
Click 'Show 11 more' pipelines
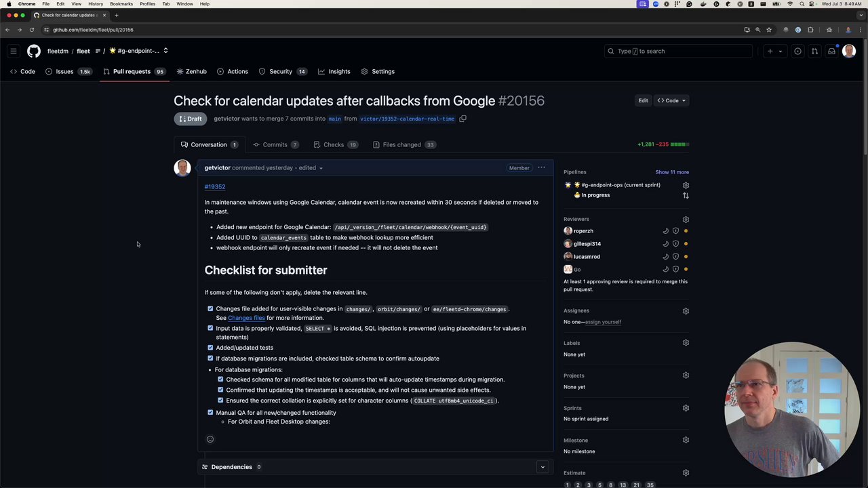pos(672,172)
